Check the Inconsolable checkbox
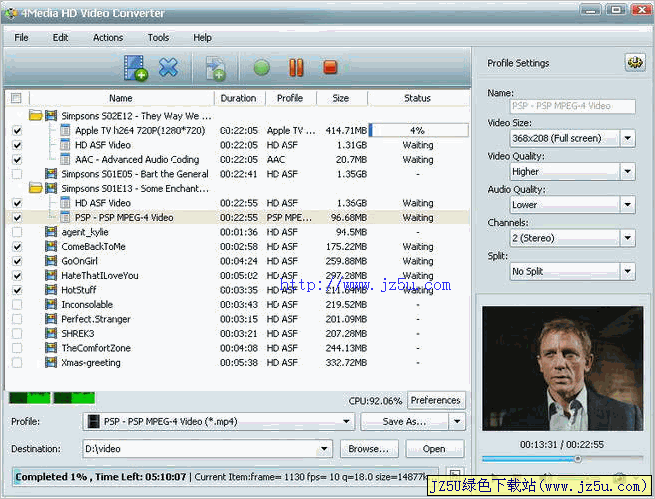Screen dimensions: 655x499 (17, 305)
